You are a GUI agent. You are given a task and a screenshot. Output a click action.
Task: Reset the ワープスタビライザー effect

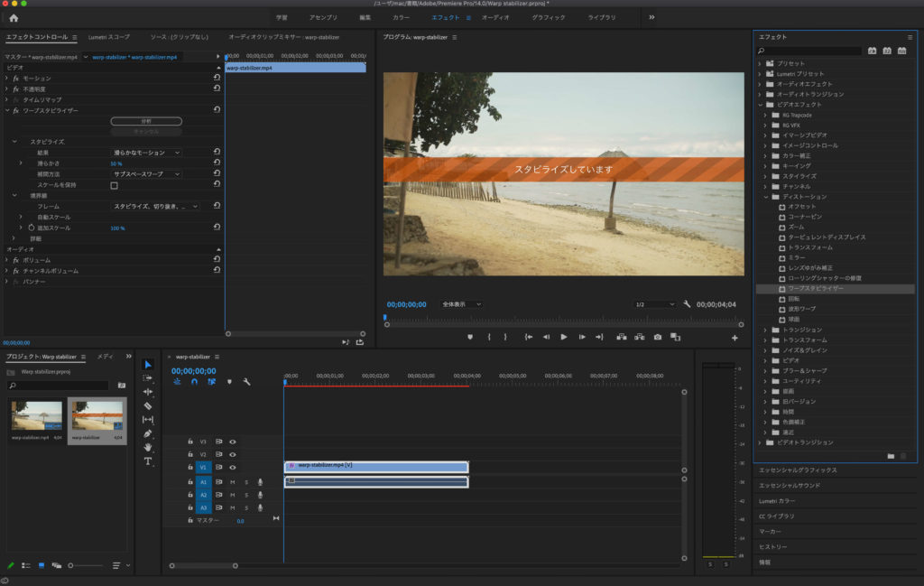(217, 109)
